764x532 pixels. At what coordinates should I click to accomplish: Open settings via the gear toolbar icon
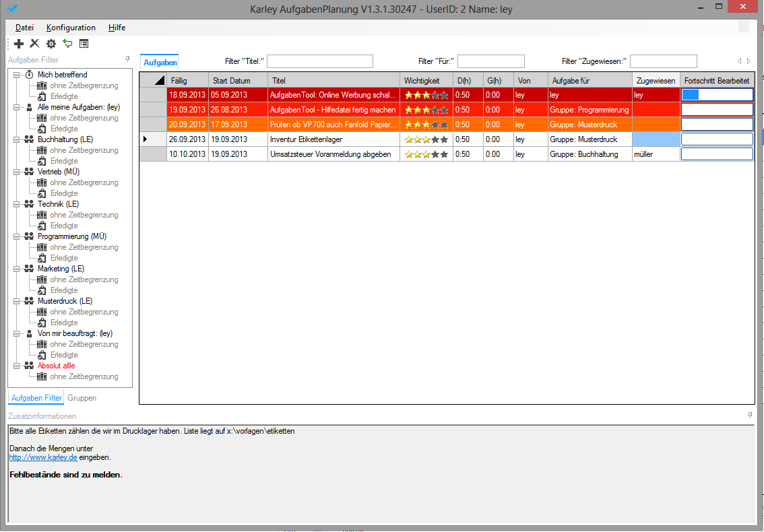tap(51, 44)
